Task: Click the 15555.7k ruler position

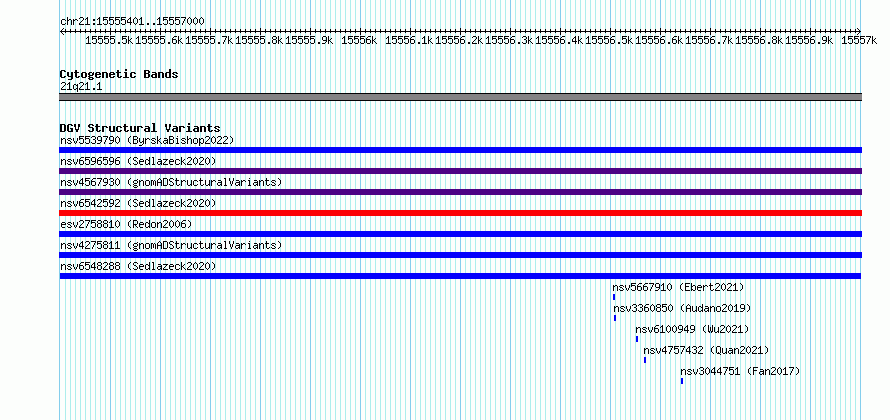Action: pyautogui.click(x=209, y=40)
